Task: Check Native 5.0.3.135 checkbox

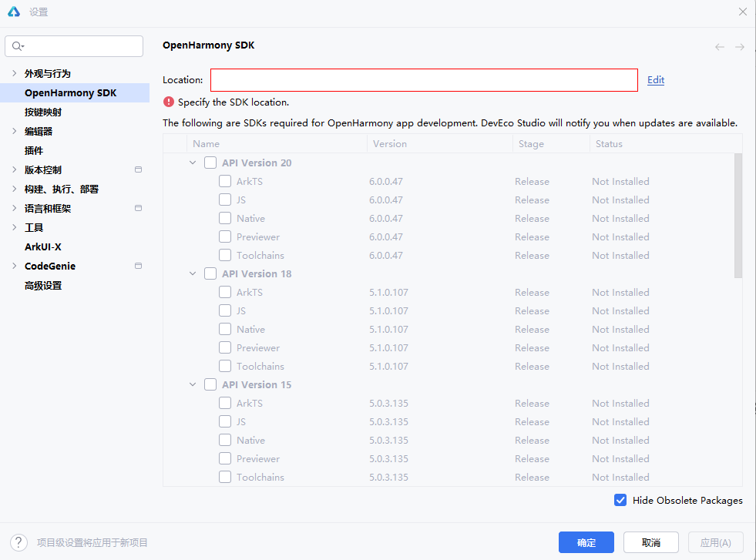Action: point(225,440)
